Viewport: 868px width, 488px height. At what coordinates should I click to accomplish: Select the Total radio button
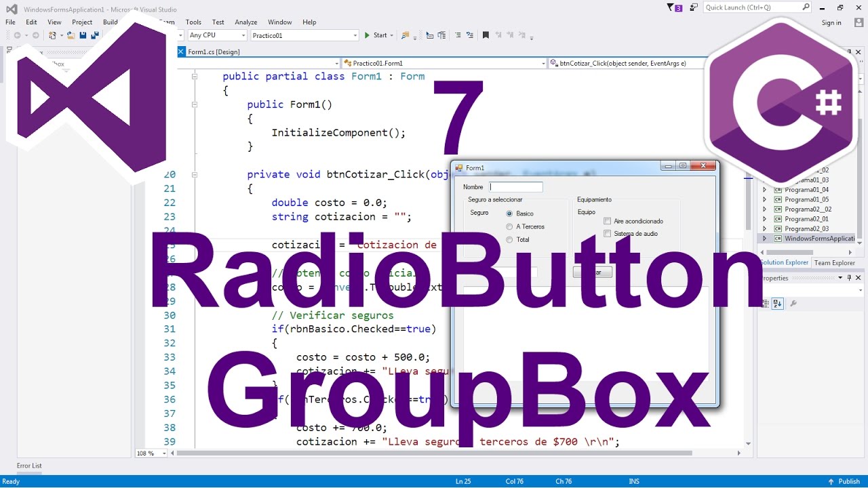(509, 239)
